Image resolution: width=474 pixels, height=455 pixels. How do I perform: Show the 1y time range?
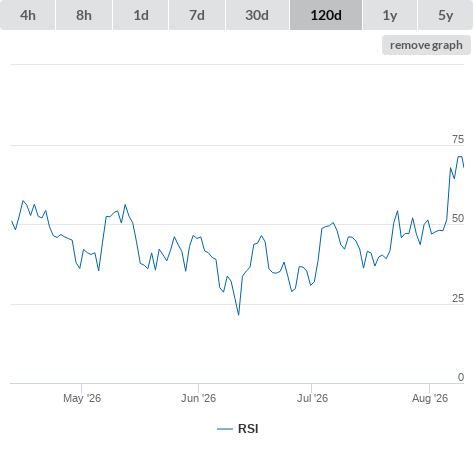390,15
